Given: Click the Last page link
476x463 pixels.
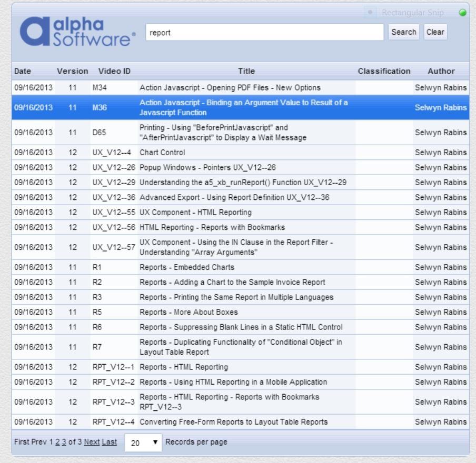Looking at the screenshot, I should [x=110, y=442].
